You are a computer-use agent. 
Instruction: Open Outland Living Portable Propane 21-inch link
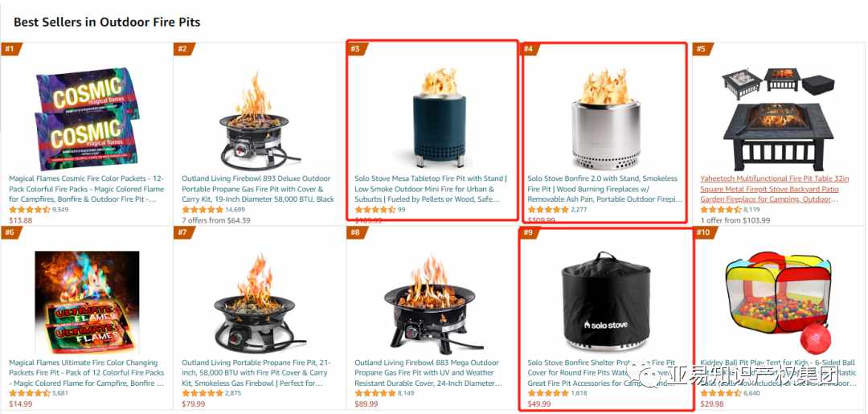point(257,373)
